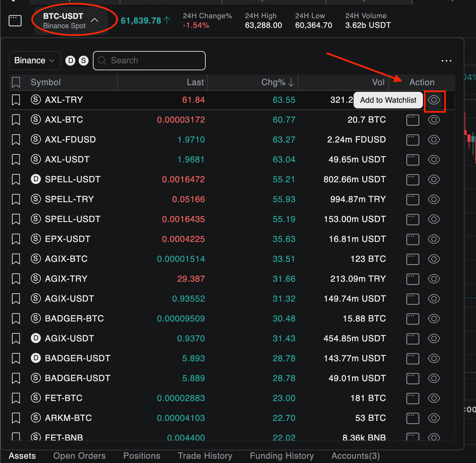The height and width of the screenshot is (463, 476).
Task: Click the volume cell 802.66m USDT
Action: tap(355, 179)
